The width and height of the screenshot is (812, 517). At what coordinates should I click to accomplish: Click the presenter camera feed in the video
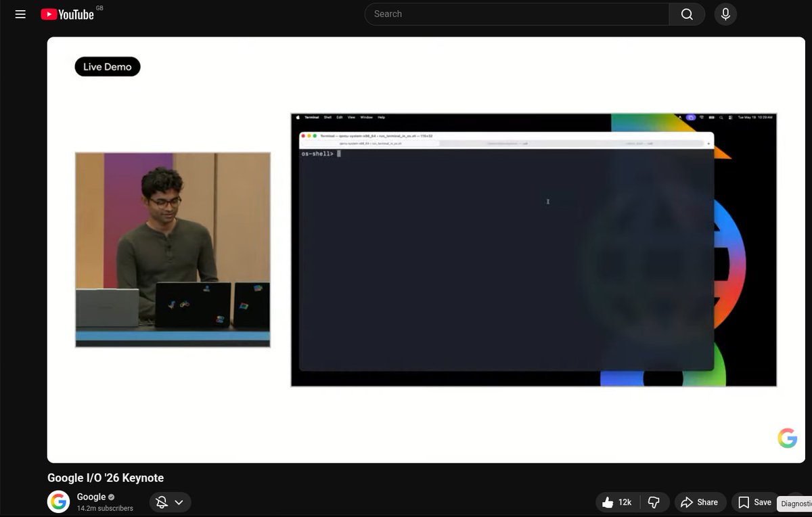tap(173, 250)
